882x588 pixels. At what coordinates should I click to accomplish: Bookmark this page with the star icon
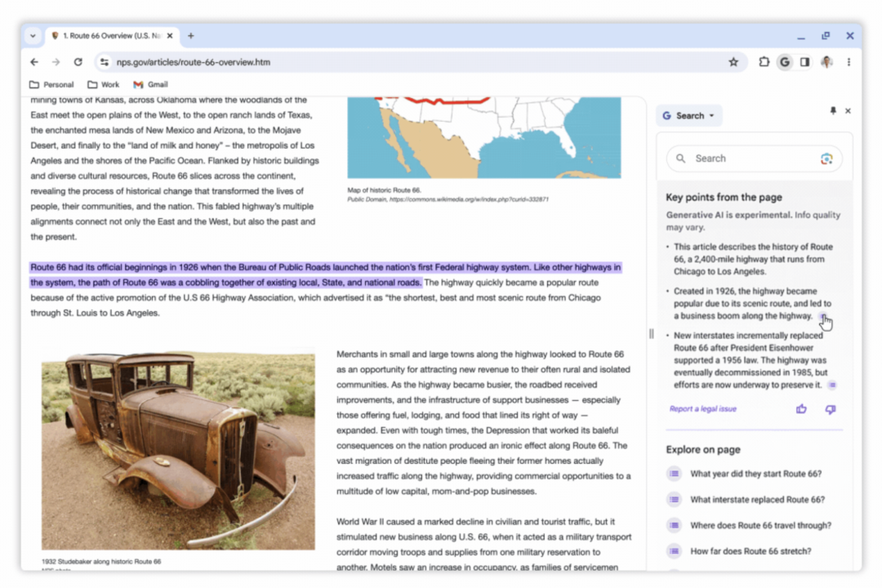point(733,62)
